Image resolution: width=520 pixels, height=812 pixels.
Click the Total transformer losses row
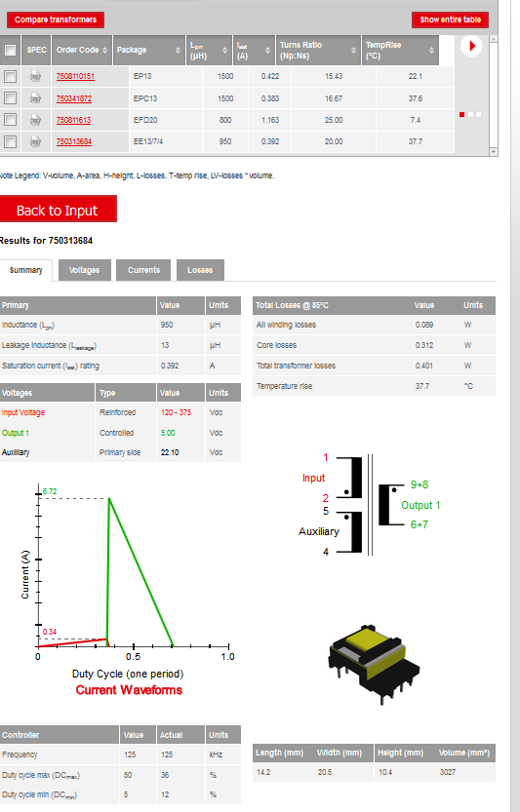click(374, 366)
